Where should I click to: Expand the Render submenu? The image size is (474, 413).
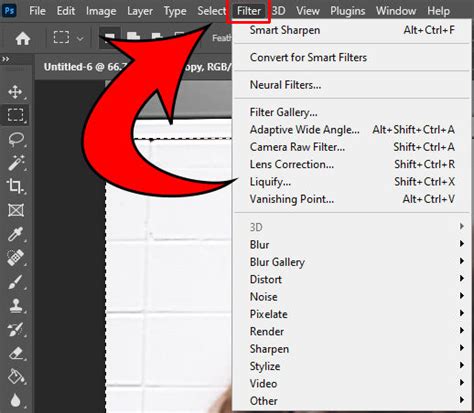pos(352,331)
